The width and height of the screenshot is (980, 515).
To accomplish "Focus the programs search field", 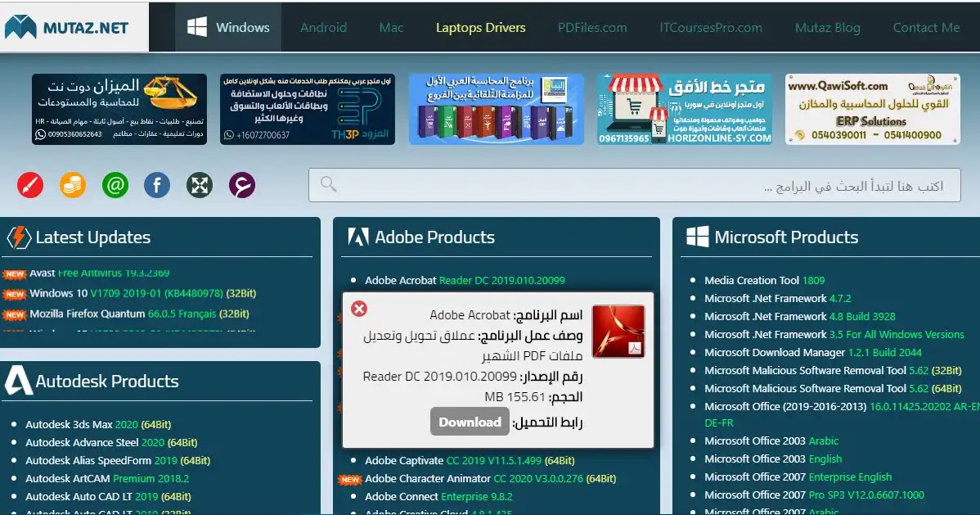I will (634, 185).
